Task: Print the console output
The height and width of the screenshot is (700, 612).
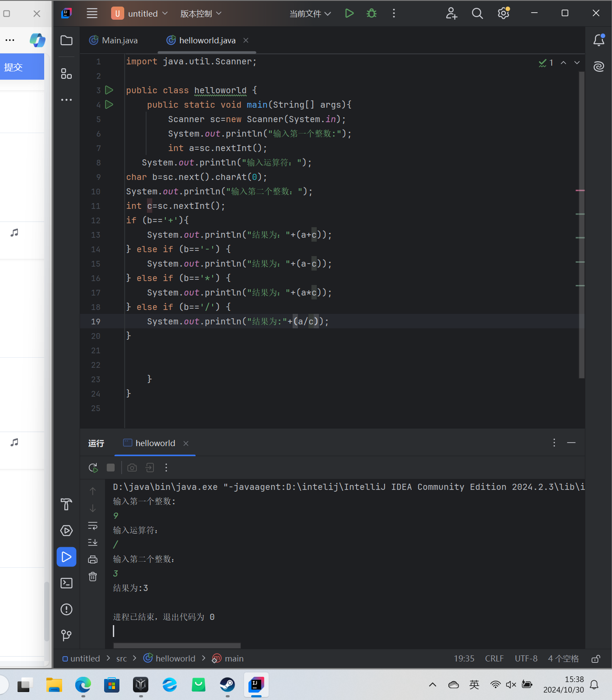Action: (x=93, y=559)
